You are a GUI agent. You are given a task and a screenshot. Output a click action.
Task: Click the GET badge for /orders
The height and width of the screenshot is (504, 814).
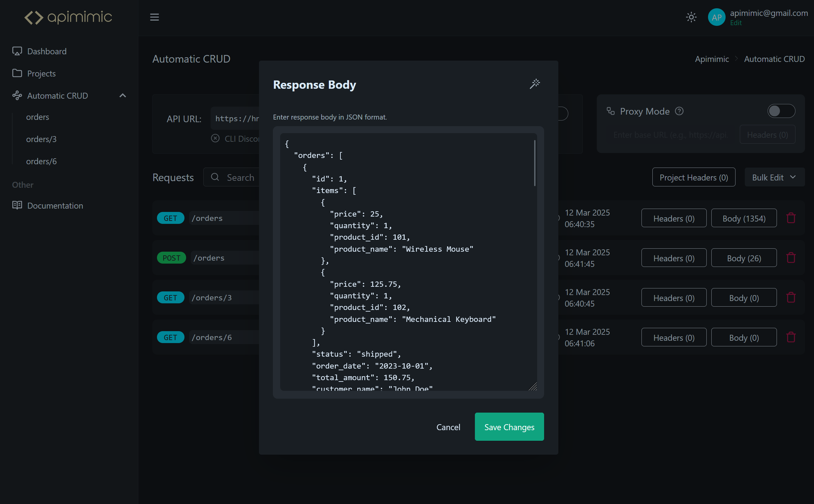[x=170, y=218]
